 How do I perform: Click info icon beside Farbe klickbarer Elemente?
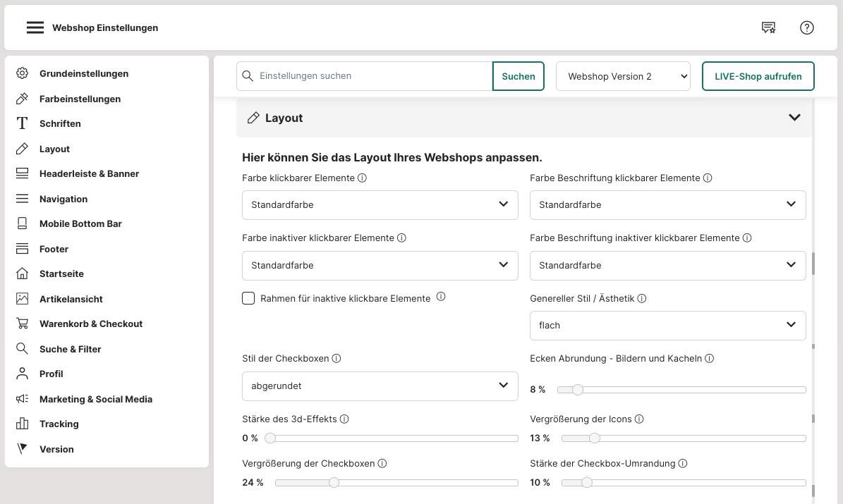pos(362,178)
